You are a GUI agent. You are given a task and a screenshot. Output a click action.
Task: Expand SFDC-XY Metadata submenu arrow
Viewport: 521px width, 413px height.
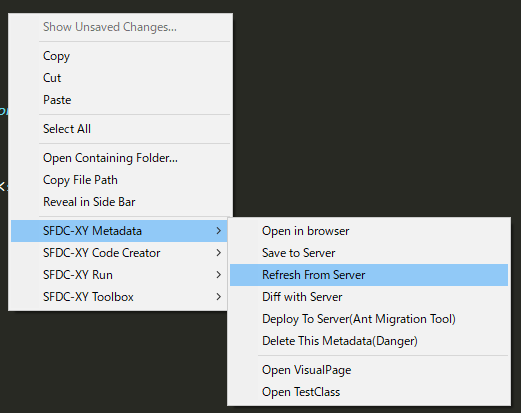pyautogui.click(x=218, y=231)
